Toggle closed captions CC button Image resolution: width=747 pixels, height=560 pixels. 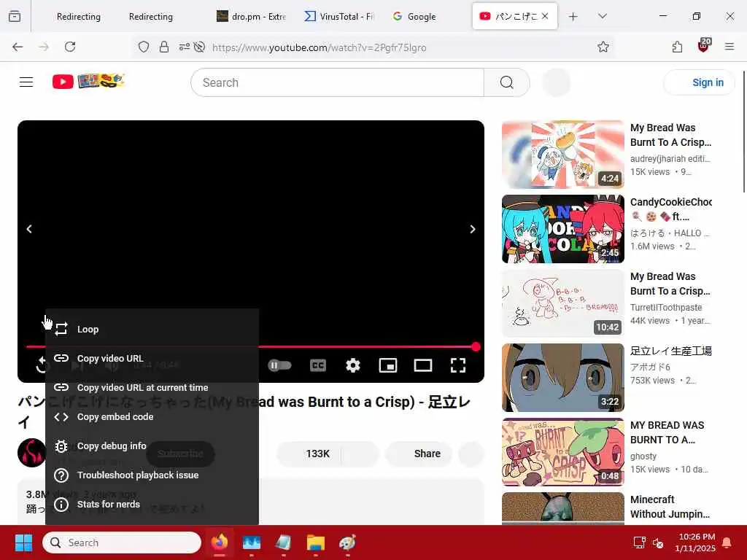tap(318, 365)
